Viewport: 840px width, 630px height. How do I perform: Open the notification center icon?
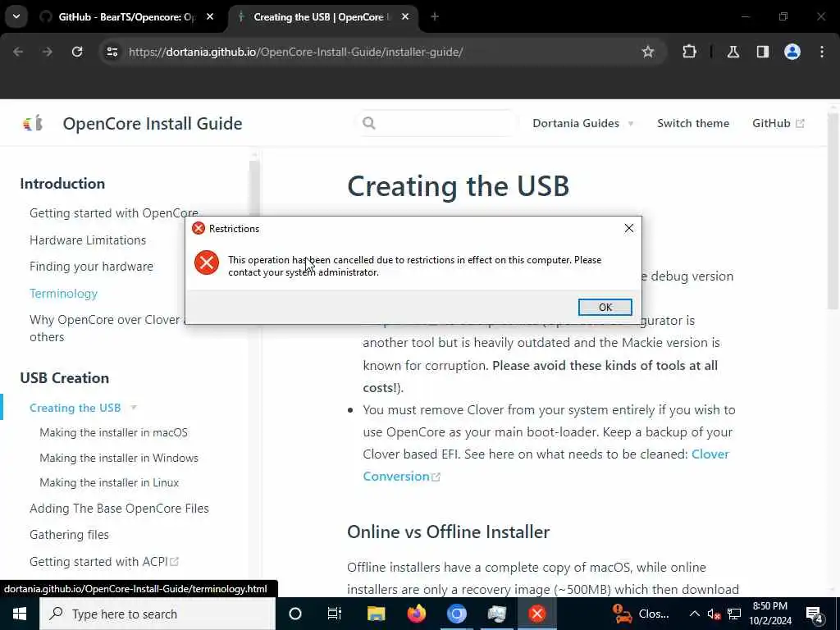(x=815, y=614)
